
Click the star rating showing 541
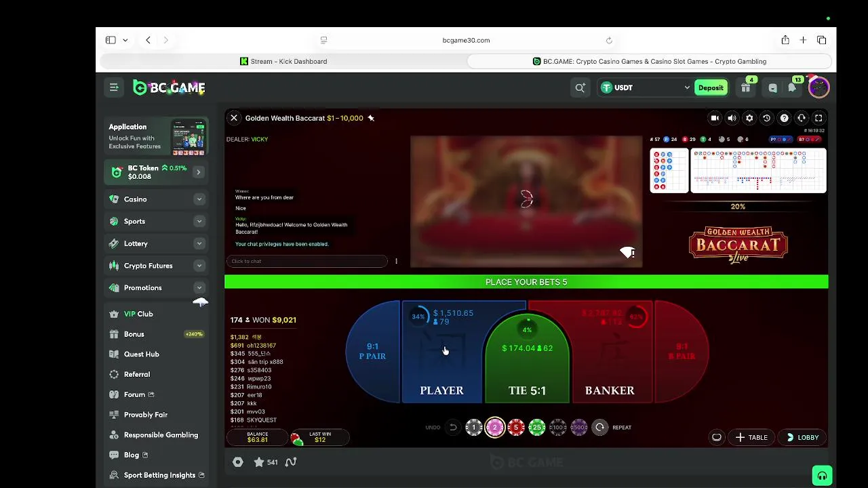[x=266, y=462]
